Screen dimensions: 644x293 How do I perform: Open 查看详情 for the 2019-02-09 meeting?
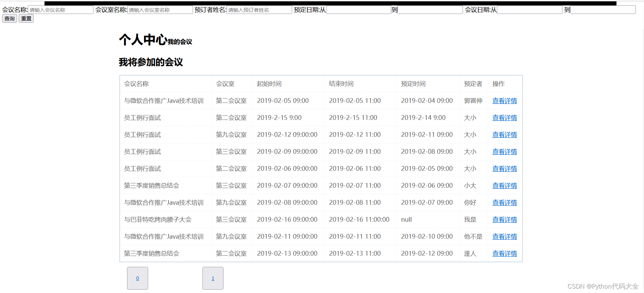tap(505, 152)
